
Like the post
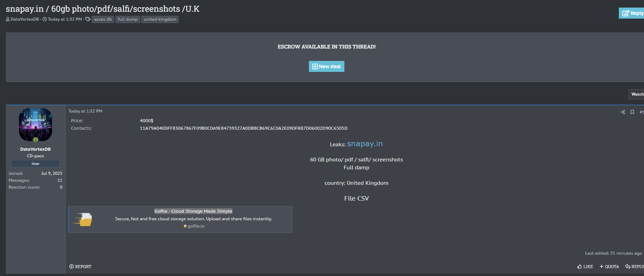click(585, 267)
